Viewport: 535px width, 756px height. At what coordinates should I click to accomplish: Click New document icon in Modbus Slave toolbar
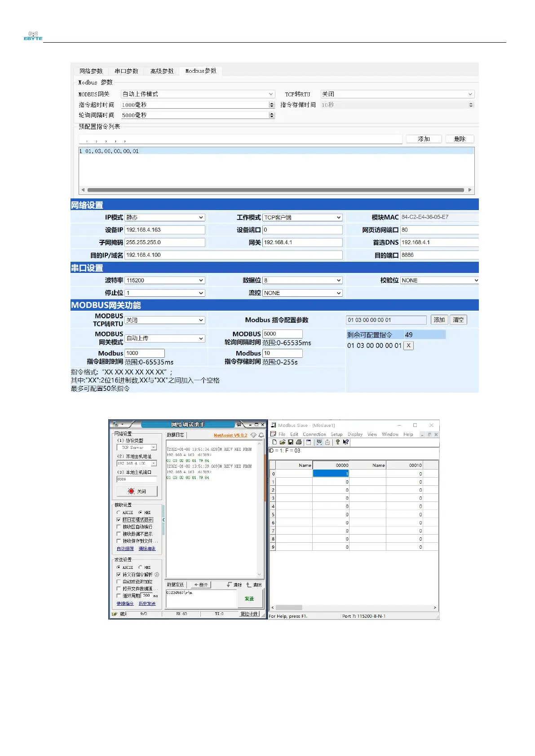pos(274,442)
